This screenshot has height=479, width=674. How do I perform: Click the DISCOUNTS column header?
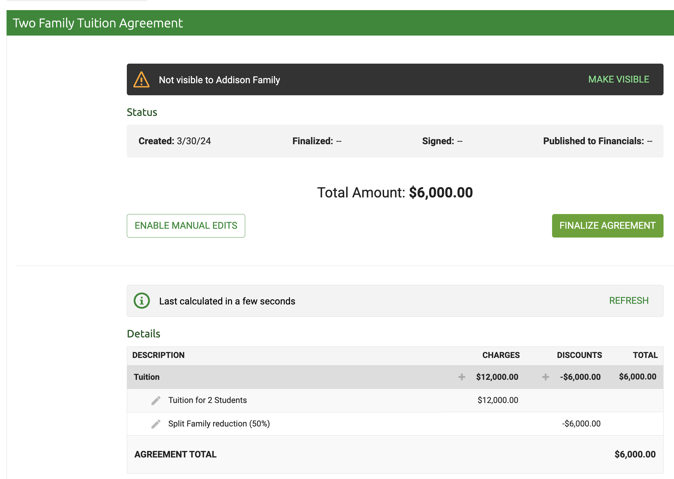[x=579, y=355]
